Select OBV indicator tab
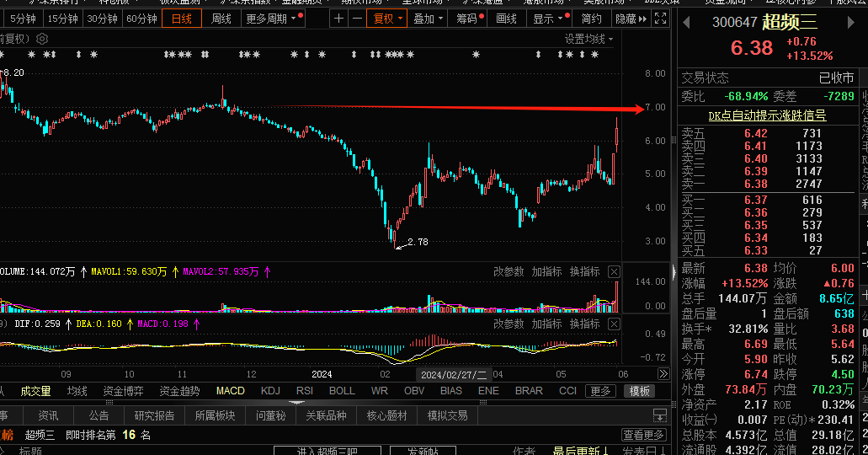The image size is (868, 455). (x=414, y=391)
